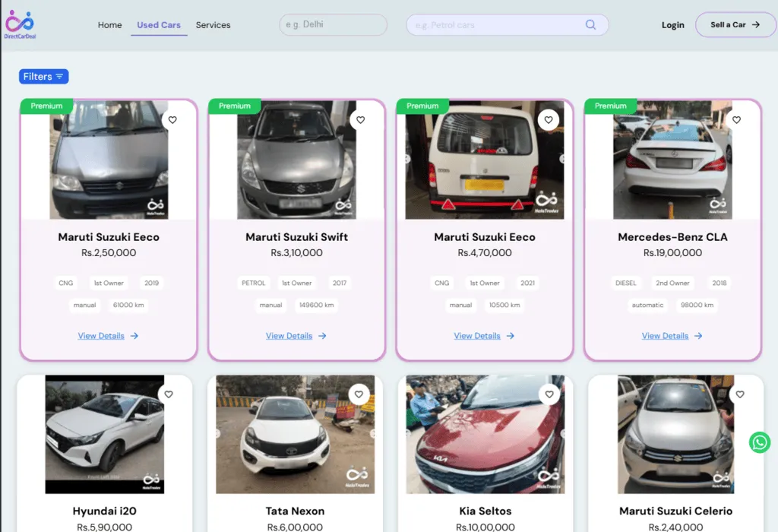The image size is (778, 532).
Task: Add the Kia Seltos to favorites
Action: (x=549, y=394)
